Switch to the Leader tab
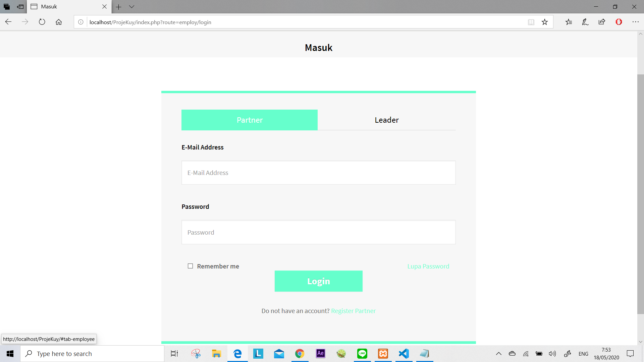 (386, 120)
